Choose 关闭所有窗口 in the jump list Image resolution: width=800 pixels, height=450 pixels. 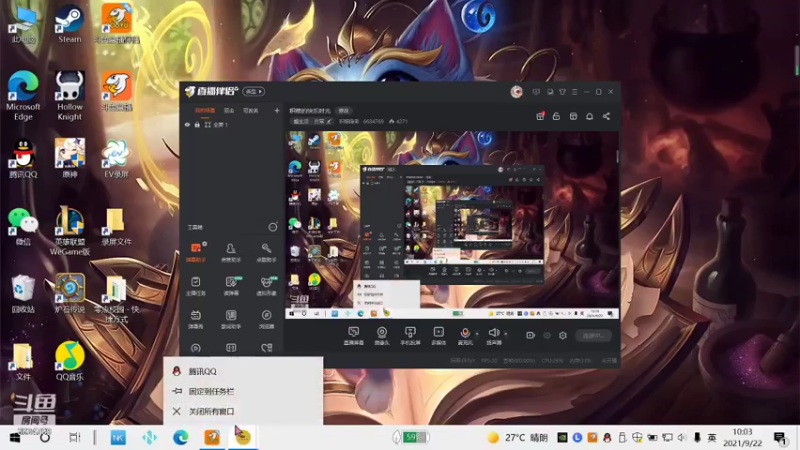coord(243,411)
